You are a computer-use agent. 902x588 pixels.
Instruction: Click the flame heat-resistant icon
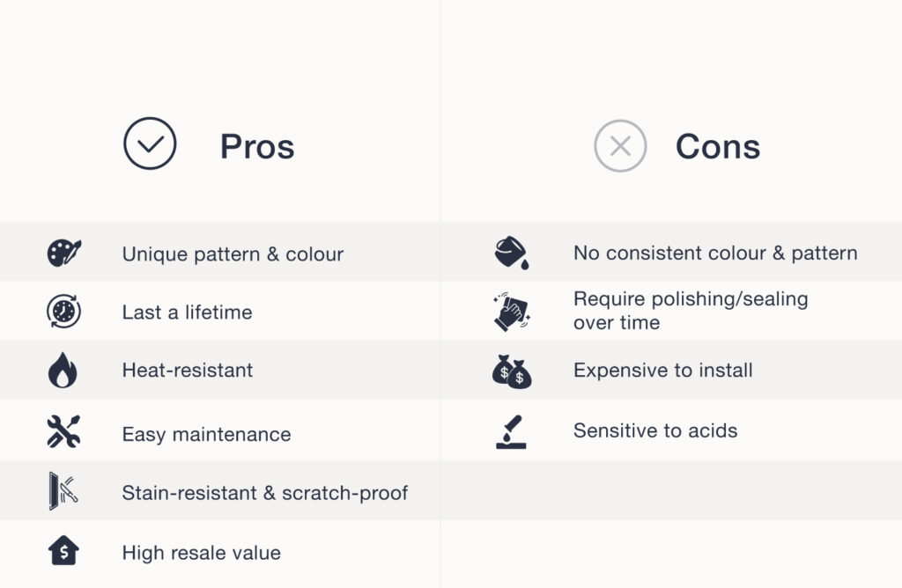[x=63, y=370]
